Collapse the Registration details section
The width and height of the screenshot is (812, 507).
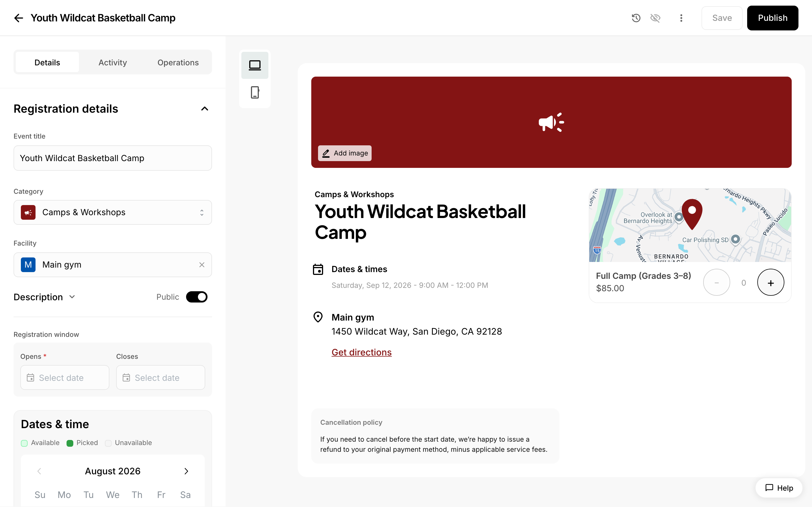(205, 109)
